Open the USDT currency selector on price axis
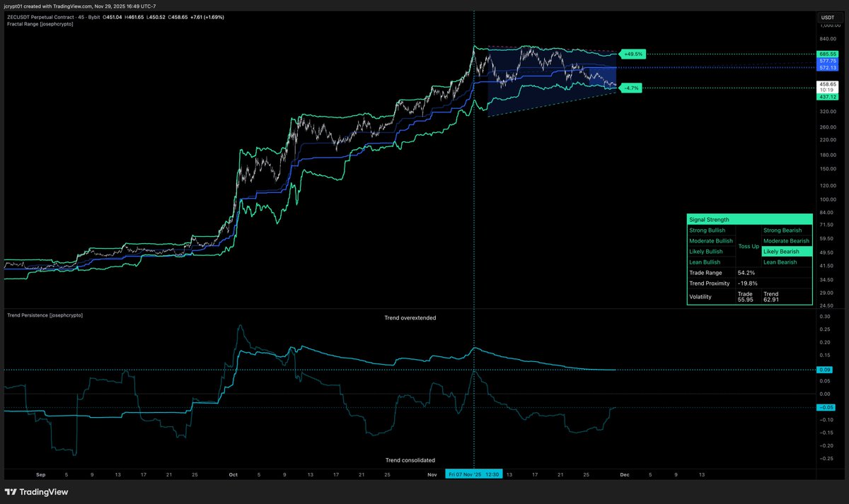Screen dimensions: 849x504 [x=827, y=18]
